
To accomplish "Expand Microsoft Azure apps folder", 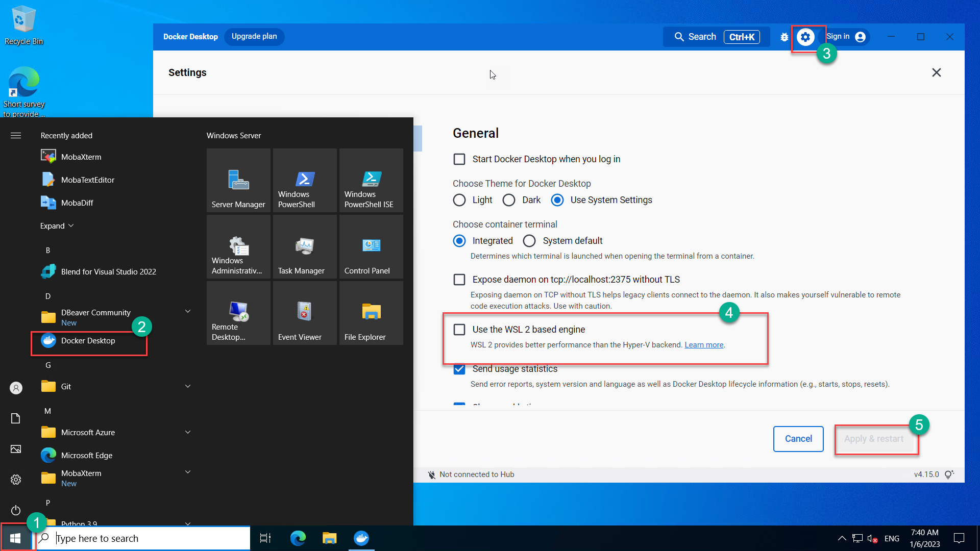I will (187, 431).
